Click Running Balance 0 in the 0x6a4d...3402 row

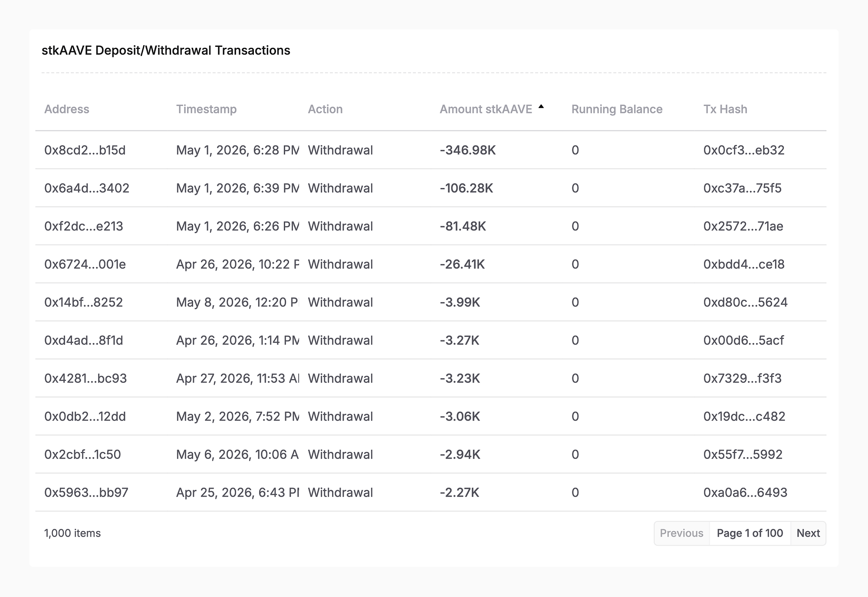click(x=575, y=188)
